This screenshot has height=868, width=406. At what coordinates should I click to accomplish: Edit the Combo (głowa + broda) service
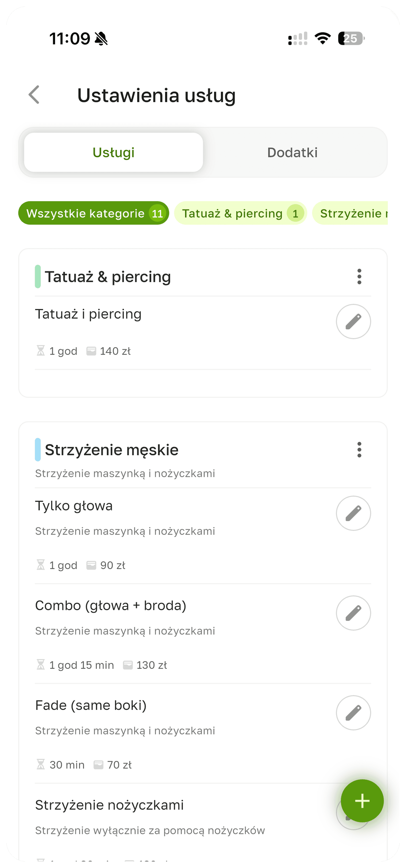[353, 613]
